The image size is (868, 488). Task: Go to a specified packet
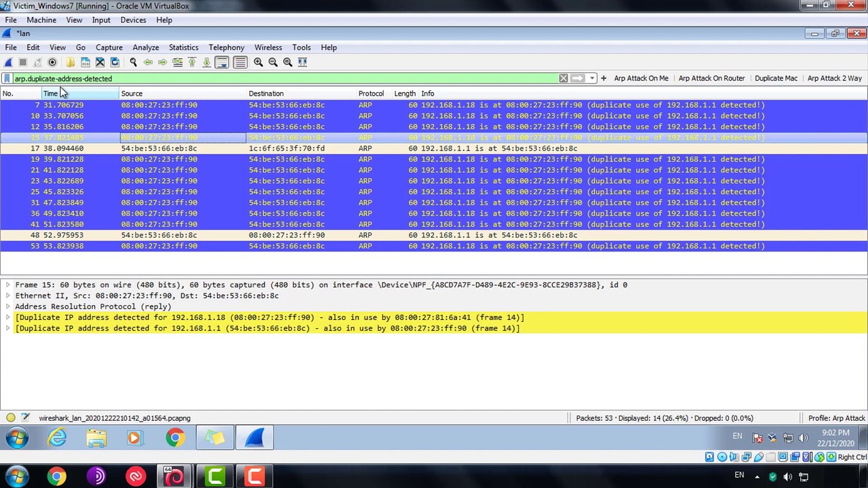coord(178,62)
